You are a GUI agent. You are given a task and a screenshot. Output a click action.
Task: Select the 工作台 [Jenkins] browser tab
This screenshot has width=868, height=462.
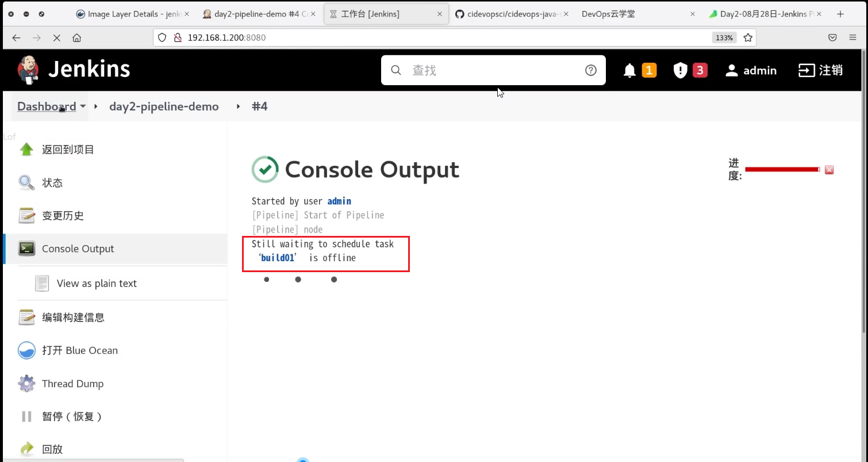point(386,14)
